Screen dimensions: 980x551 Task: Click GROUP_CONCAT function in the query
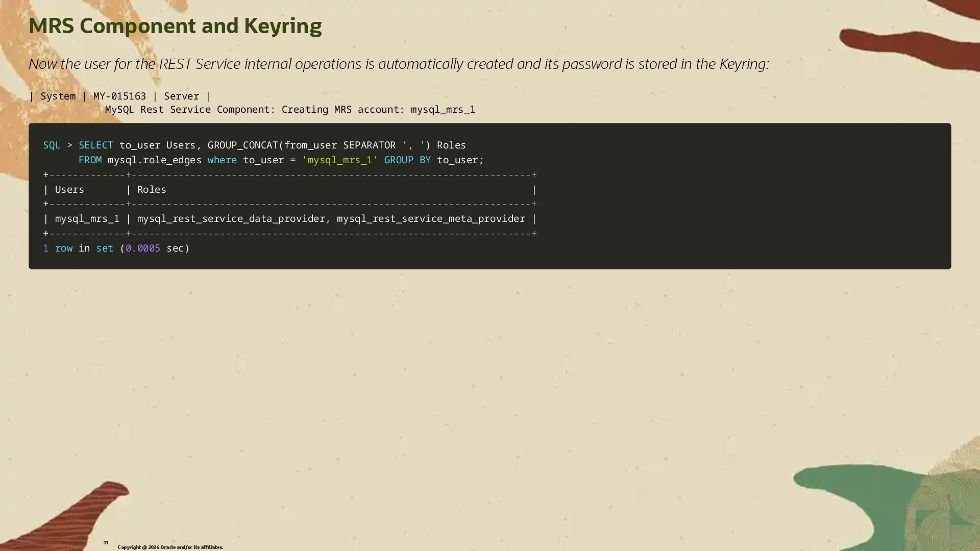[243, 145]
